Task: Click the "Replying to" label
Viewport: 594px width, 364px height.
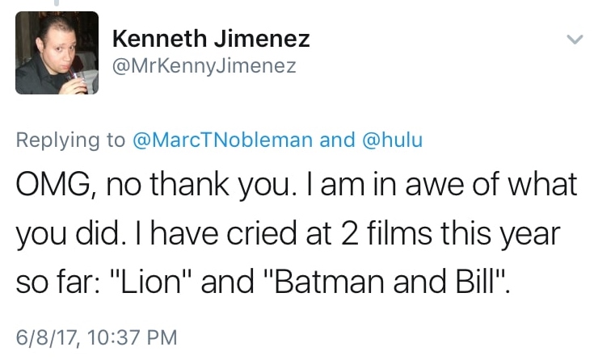Action: click(70, 140)
